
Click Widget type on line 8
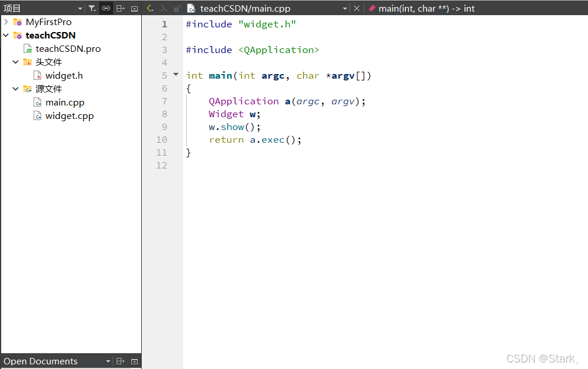(226, 114)
